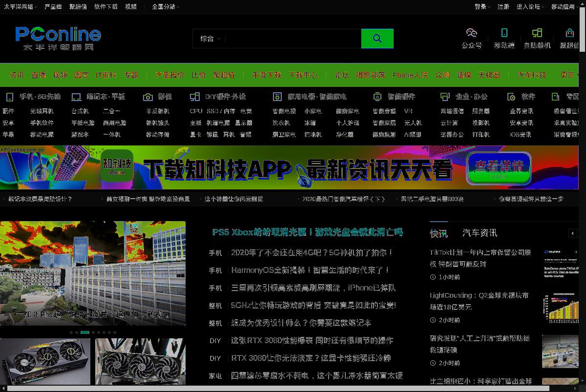This screenshot has height=392, width=586.
Task: Open the 自助装机 icon
Action: click(x=537, y=33)
